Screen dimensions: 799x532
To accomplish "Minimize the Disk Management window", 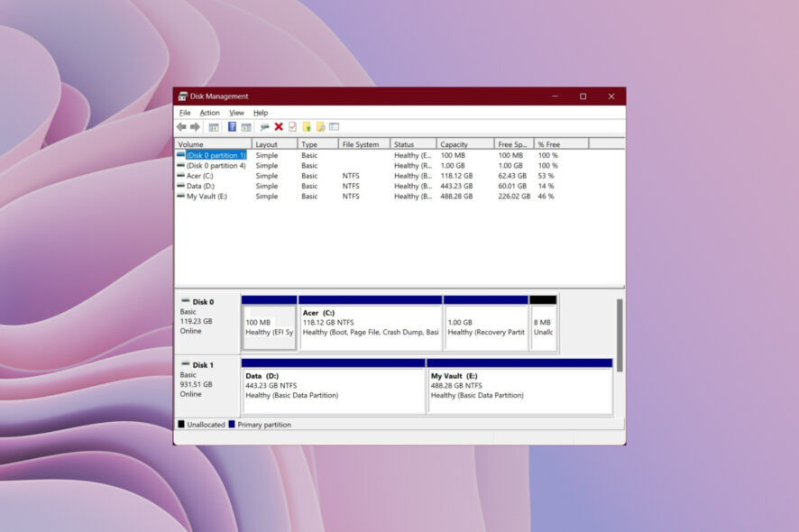I will tap(555, 96).
